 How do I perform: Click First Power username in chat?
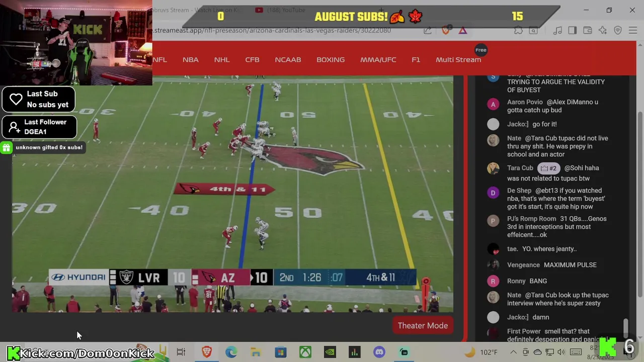pos(524,331)
